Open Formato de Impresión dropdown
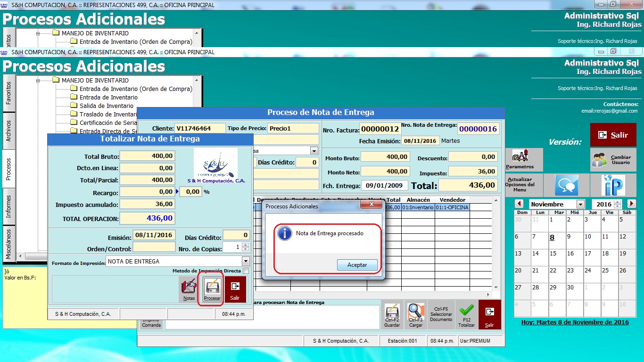This screenshot has width=644, height=362. 245,261
